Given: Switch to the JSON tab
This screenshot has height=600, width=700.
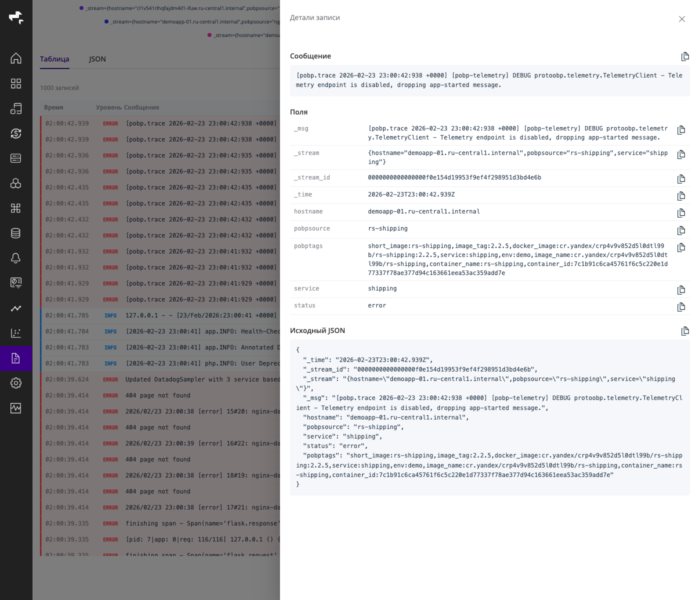Looking at the screenshot, I should point(97,59).
